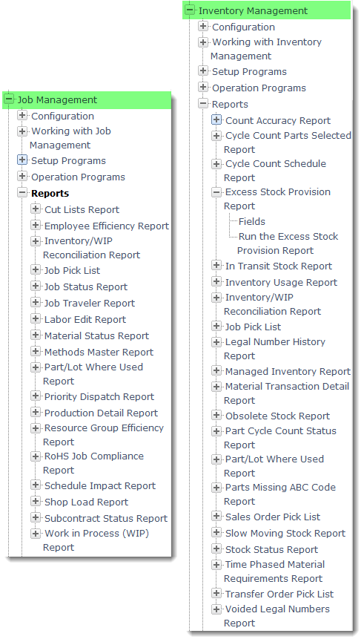Expand Employee Efficiency Report plus icon
Image resolution: width=364 pixels, height=642 pixels.
tap(36, 225)
